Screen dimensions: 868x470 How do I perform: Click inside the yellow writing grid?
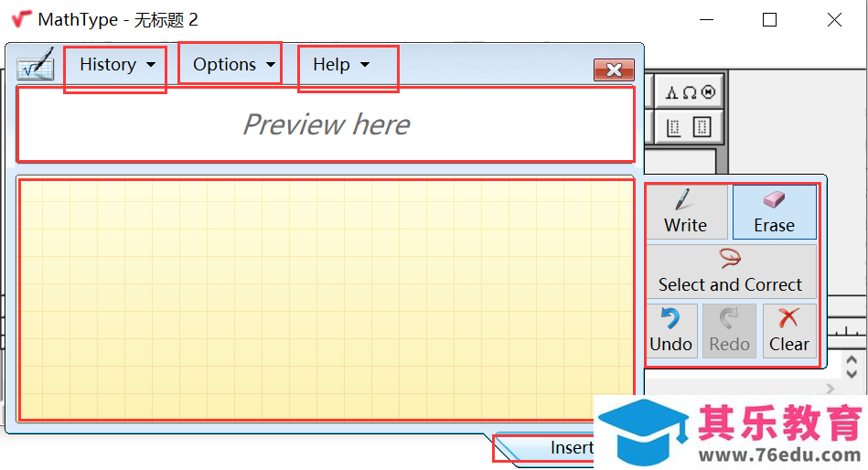point(326,300)
